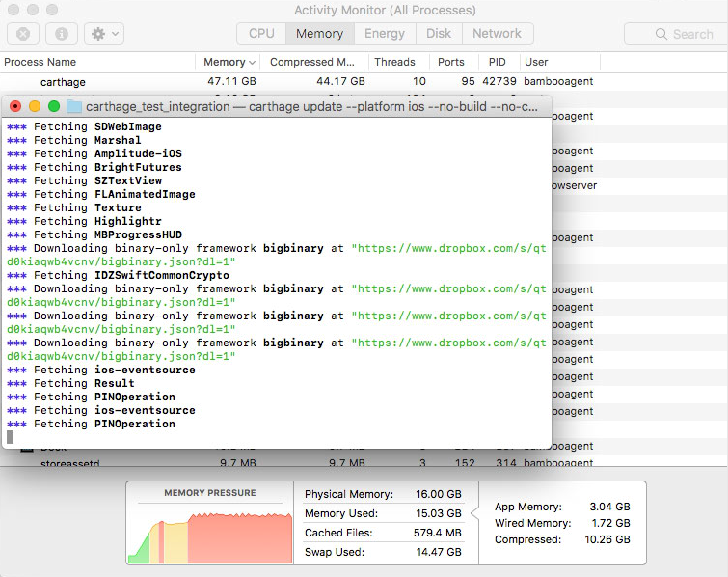Screen dimensions: 728x577
Task: Open the gear actions dropdown
Action: click(x=104, y=34)
